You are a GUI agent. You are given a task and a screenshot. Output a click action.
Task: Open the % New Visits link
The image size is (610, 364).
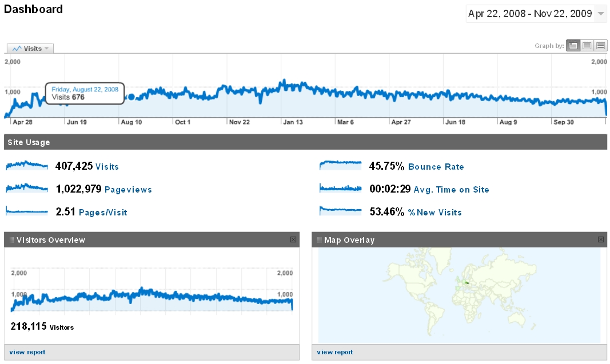pyautogui.click(x=434, y=213)
